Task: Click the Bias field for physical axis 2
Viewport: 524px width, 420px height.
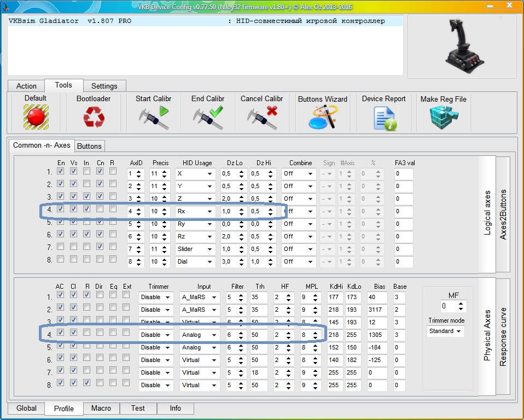Action: pos(377,310)
